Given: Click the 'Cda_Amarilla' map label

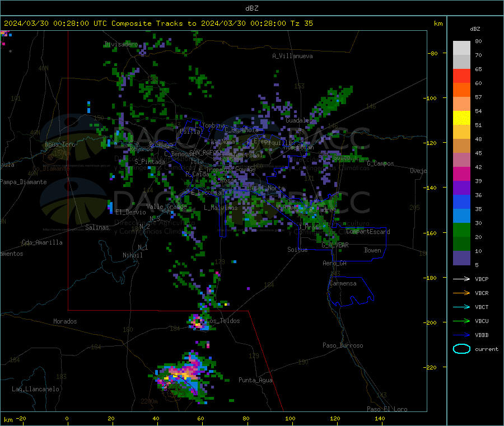Looking at the screenshot, I should point(42,242).
